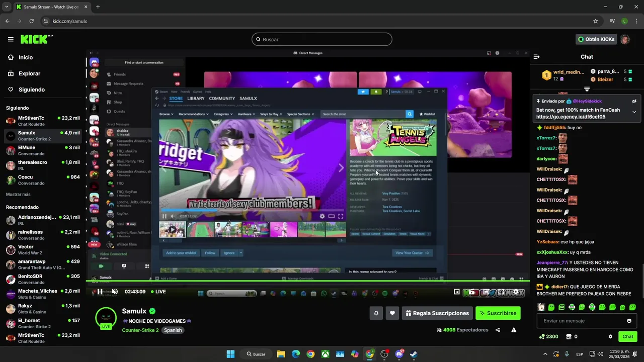Expand the pinned message chevron

(x=634, y=112)
